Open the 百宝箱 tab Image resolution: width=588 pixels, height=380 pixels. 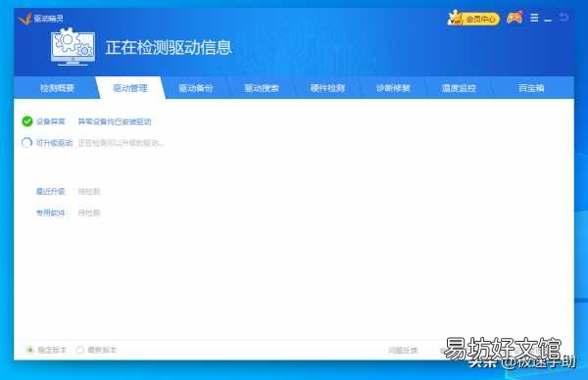pos(531,88)
